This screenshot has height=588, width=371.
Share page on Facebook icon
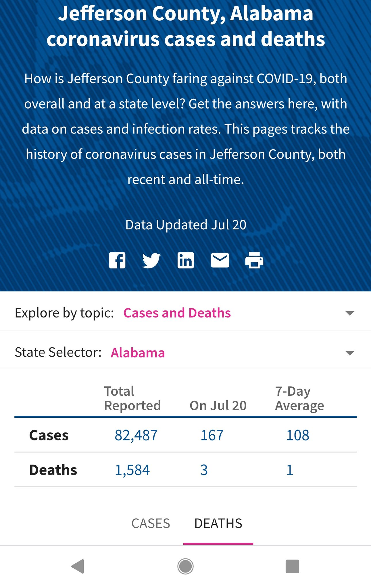tap(117, 260)
